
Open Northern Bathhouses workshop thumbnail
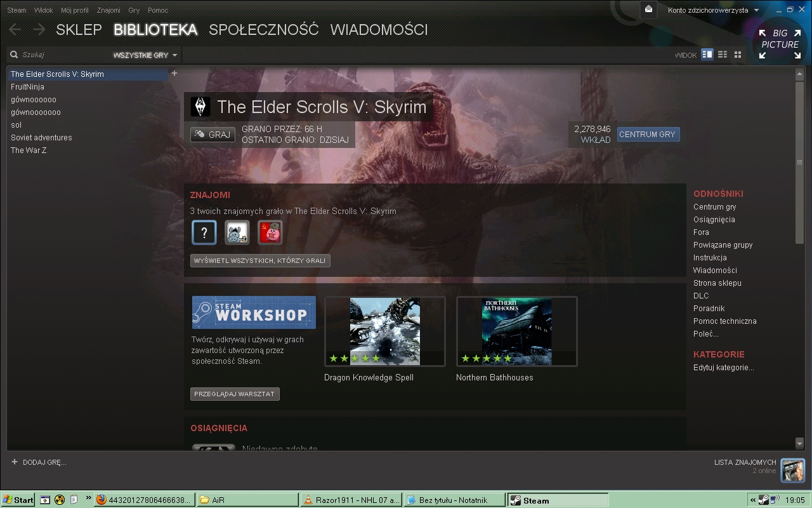pos(517,331)
